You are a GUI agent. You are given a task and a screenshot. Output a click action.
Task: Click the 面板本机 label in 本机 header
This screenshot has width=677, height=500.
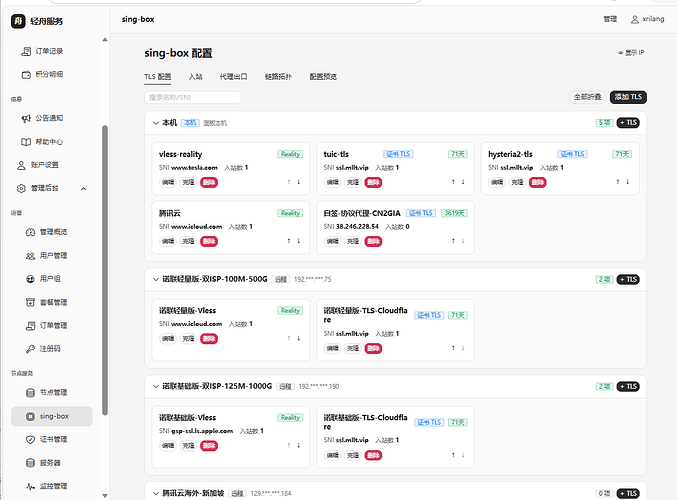215,123
